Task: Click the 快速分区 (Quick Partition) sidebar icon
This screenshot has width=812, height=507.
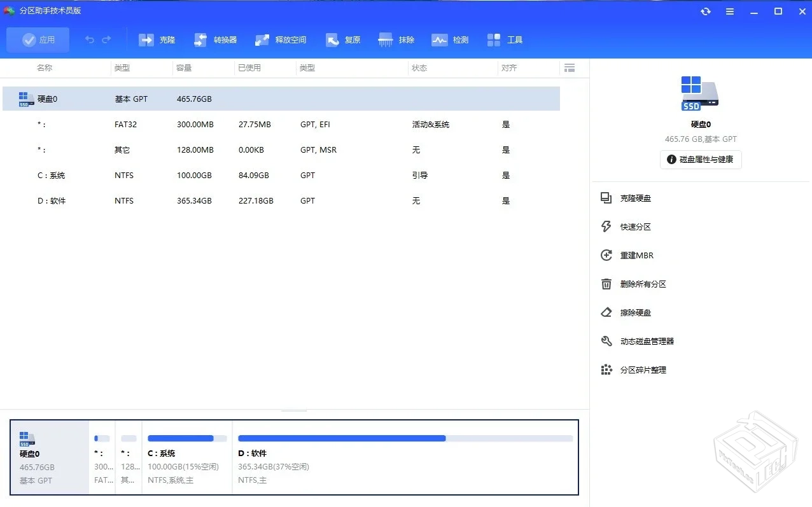Action: (x=606, y=226)
